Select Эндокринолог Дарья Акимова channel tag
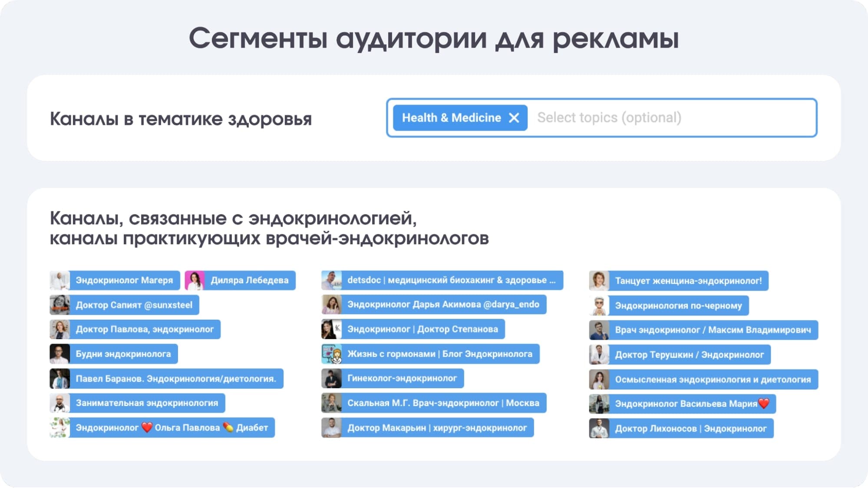This screenshot has width=868, height=488. pyautogui.click(x=443, y=305)
